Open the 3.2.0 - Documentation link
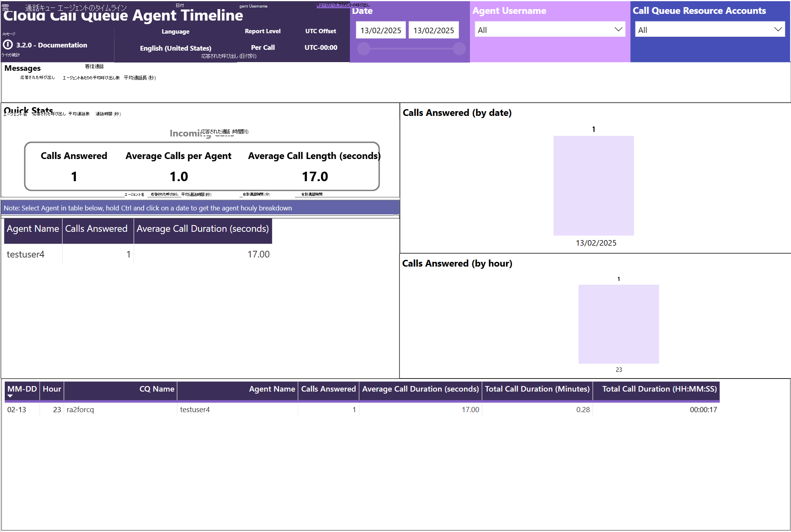The width and height of the screenshot is (791, 532). click(x=51, y=45)
